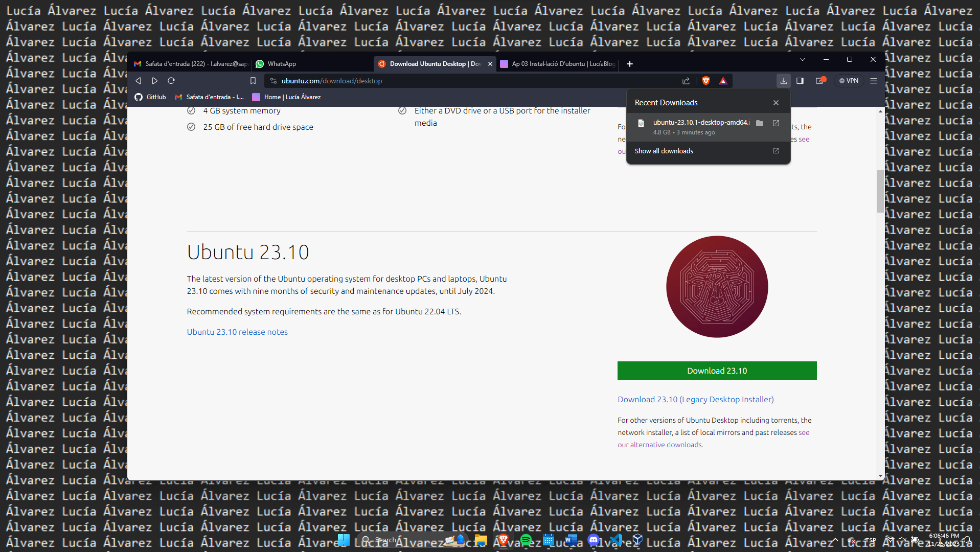Bookmark this page with the bookmark icon

tap(253, 81)
